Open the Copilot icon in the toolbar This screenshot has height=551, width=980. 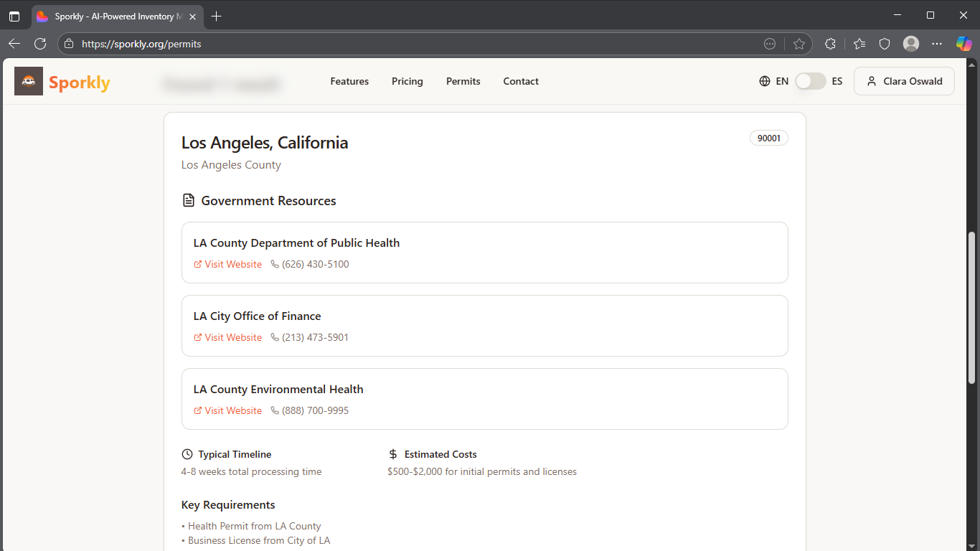964,44
